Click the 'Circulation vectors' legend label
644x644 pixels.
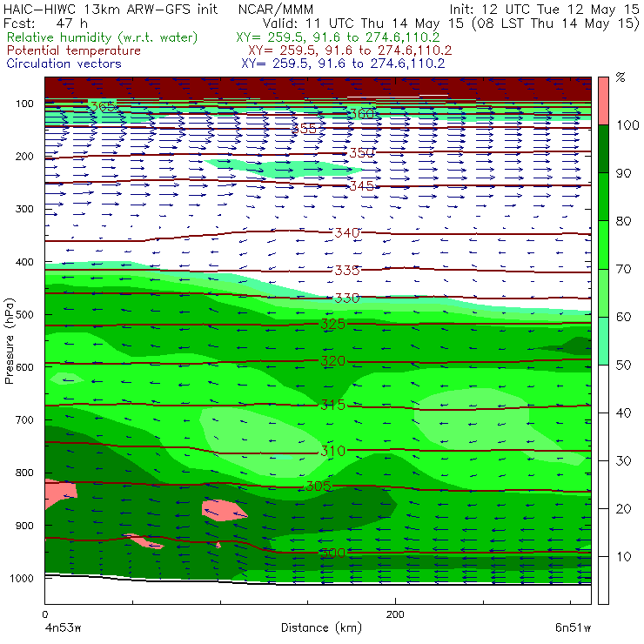tap(64, 64)
